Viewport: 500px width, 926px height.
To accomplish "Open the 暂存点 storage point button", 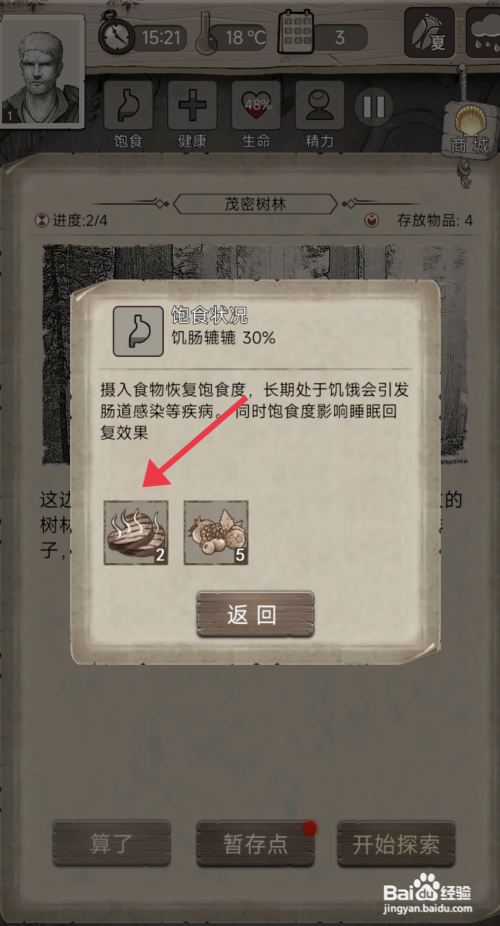I will point(255,843).
